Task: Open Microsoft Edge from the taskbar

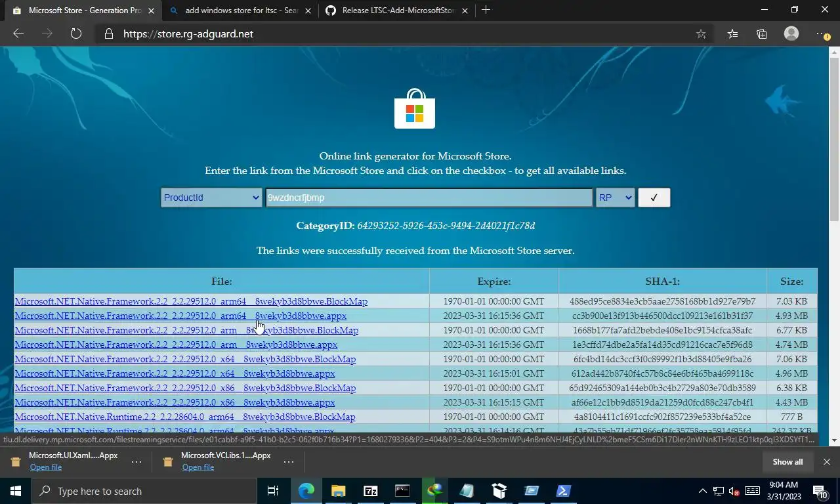Action: click(306, 491)
